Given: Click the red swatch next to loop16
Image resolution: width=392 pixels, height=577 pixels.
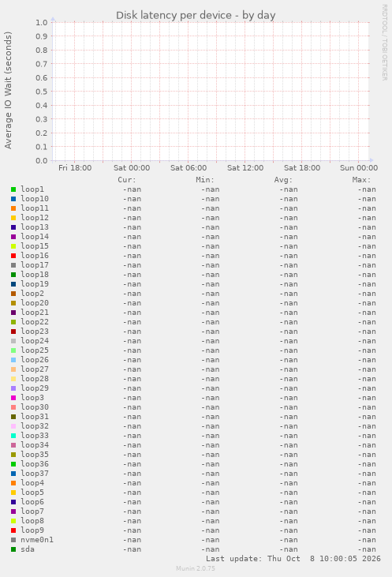Looking at the screenshot, I should tap(13, 256).
